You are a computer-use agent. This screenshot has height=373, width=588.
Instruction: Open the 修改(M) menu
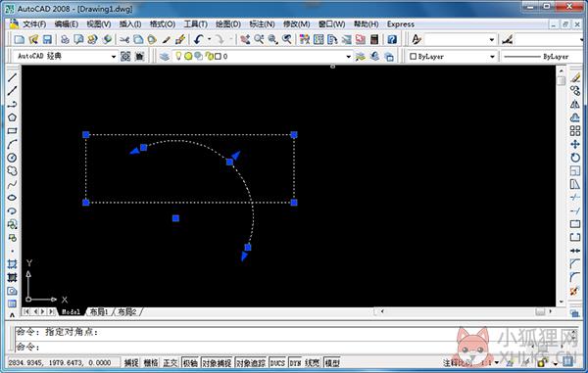click(x=296, y=23)
